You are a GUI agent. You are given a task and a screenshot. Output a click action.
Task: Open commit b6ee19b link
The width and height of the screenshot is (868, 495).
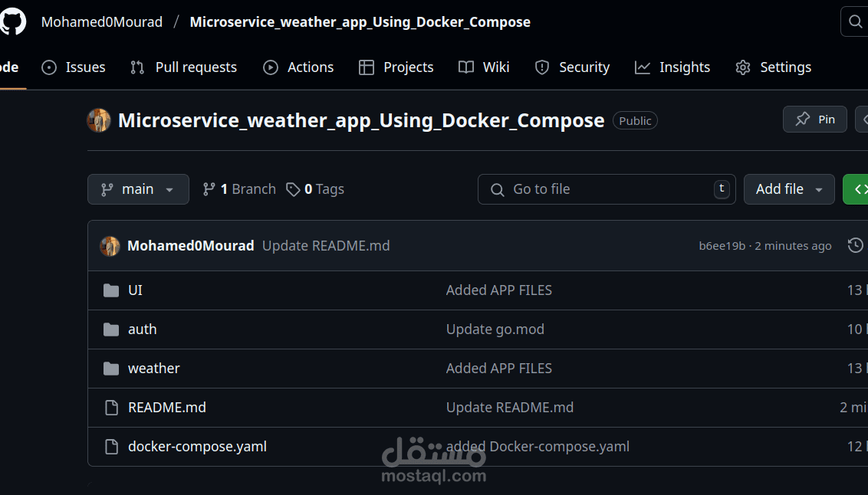pos(722,246)
